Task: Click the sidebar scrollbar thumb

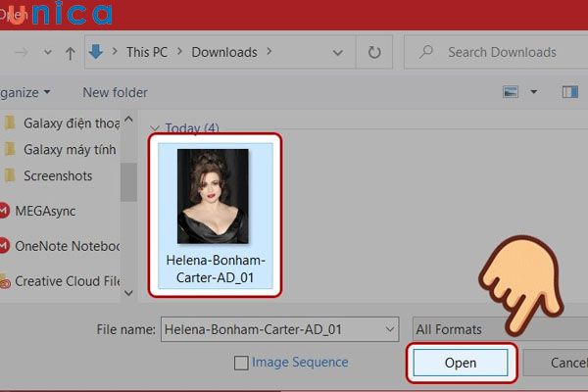Action: [x=128, y=182]
